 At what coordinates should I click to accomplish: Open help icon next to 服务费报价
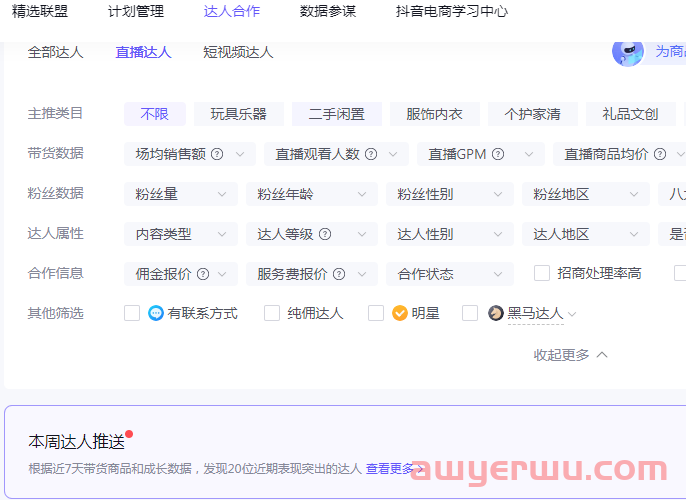[339, 274]
